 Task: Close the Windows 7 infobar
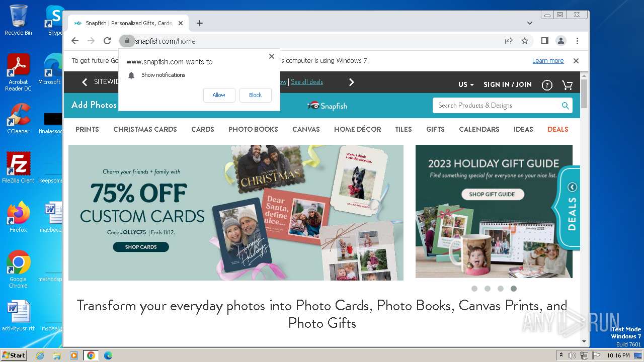tap(576, 61)
